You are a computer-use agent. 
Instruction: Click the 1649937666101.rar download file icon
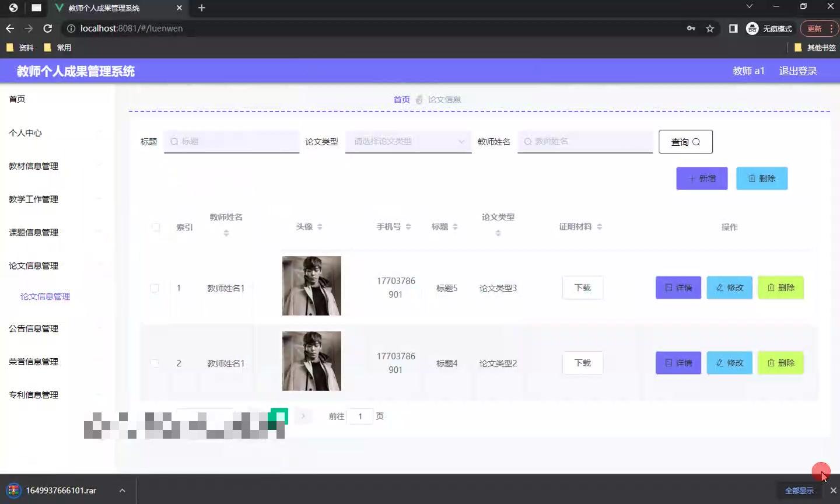coord(13,490)
